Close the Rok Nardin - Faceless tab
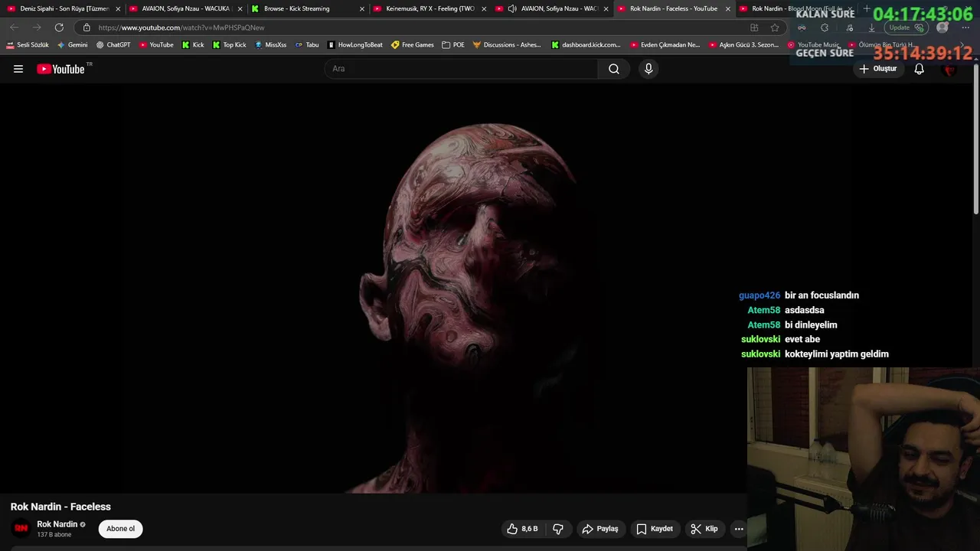 (x=728, y=9)
